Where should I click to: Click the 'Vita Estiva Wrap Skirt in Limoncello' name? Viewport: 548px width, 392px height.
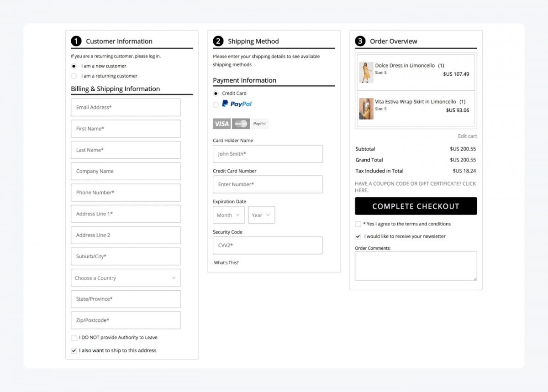pyautogui.click(x=416, y=102)
